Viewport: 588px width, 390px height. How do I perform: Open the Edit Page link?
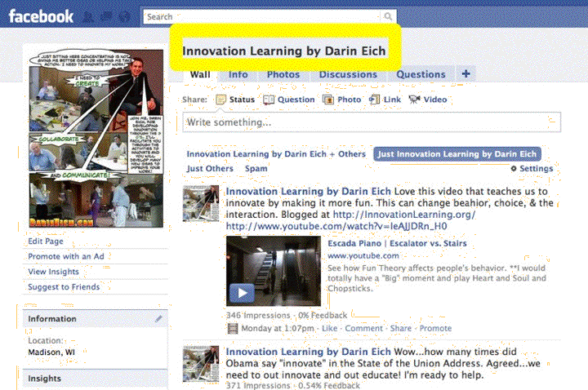(46, 242)
